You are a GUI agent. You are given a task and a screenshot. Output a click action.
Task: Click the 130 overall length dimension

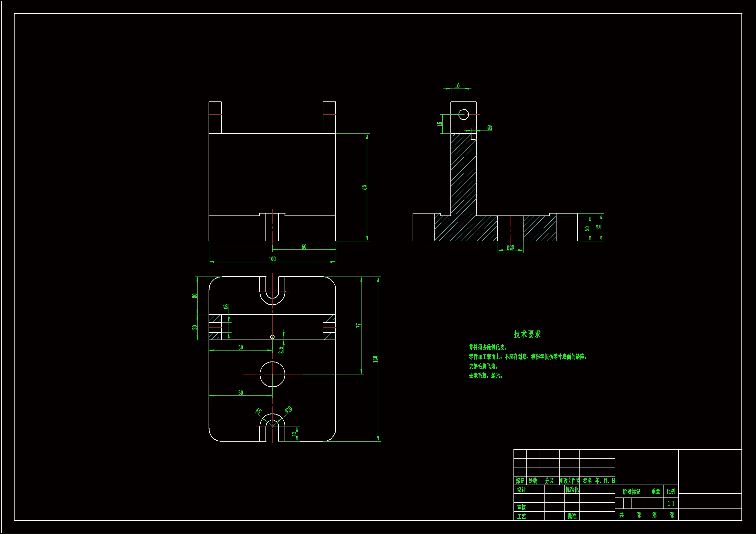[375, 359]
